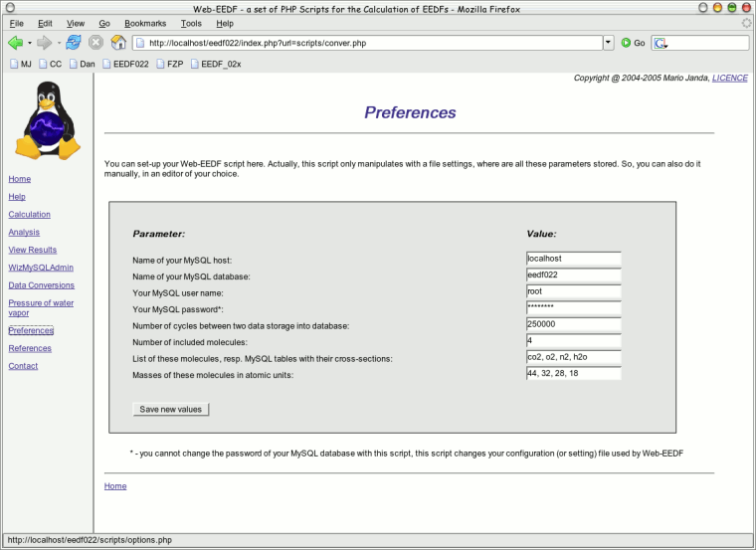
Task: Click the MySQL host name field
Action: click(x=573, y=259)
